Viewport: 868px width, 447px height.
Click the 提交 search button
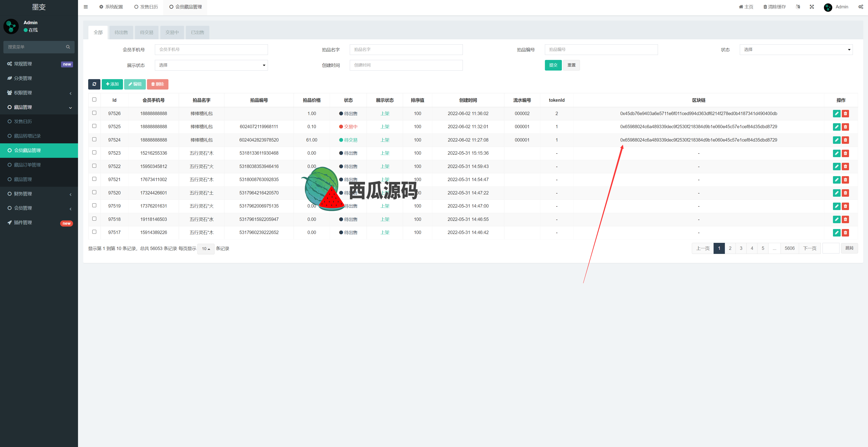553,65
